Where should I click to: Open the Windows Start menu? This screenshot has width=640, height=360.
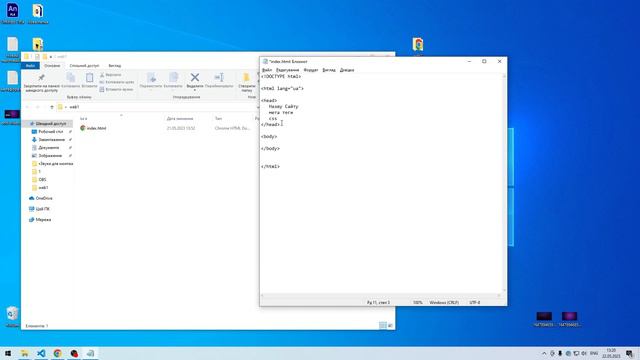8,353
